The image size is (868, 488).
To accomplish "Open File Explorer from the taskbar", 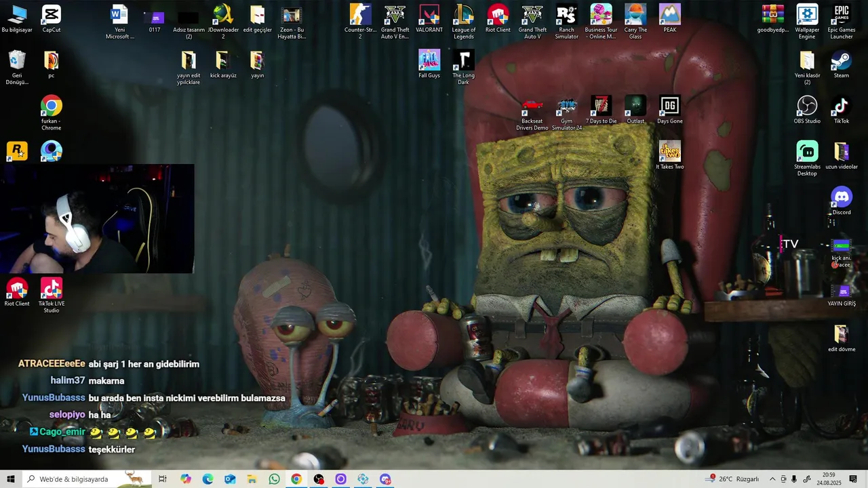I will tap(252, 479).
